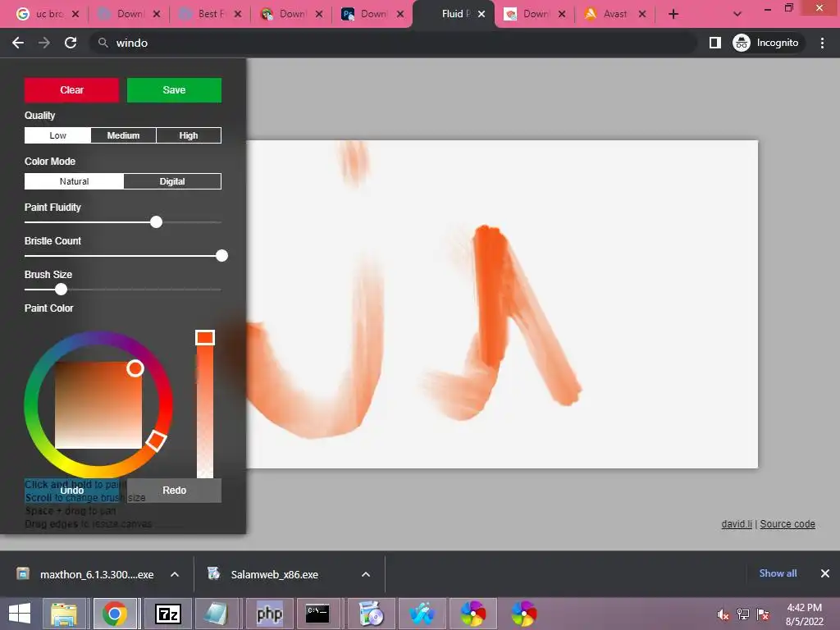The height and width of the screenshot is (630, 840).
Task: Click the saturation square picker circle
Action: (x=135, y=368)
